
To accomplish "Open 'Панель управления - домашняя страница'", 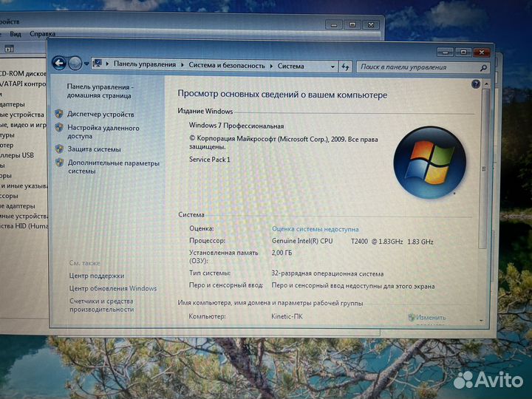I will pyautogui.click(x=100, y=92).
